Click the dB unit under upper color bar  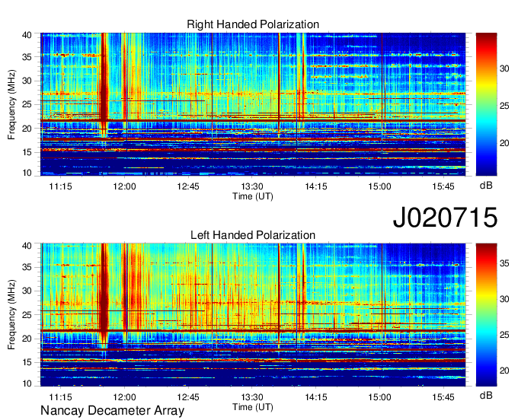click(x=486, y=186)
